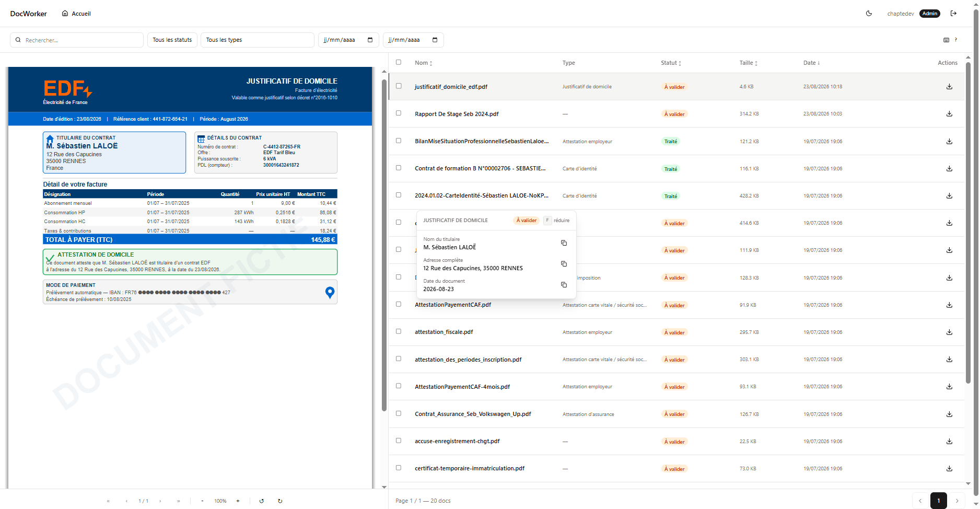This screenshot has width=980, height=509.
Task: Tick checkbox for attestation_fiscale.pdf
Action: pos(399,331)
